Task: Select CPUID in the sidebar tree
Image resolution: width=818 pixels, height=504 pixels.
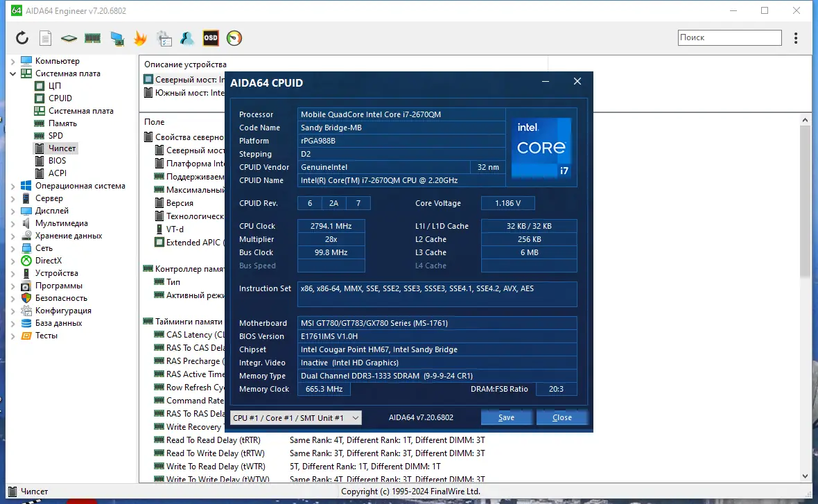Action: [60, 98]
